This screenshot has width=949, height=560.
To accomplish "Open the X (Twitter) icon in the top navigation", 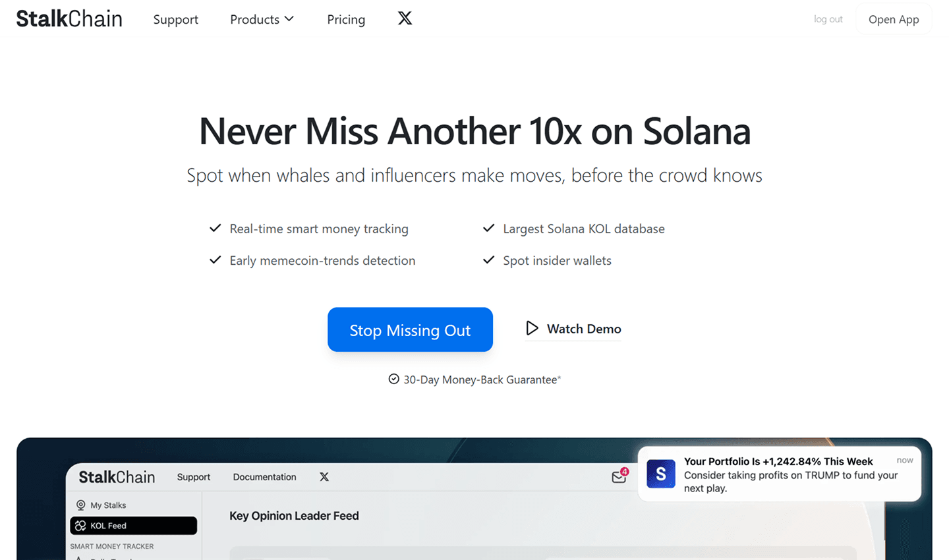I will pyautogui.click(x=405, y=18).
